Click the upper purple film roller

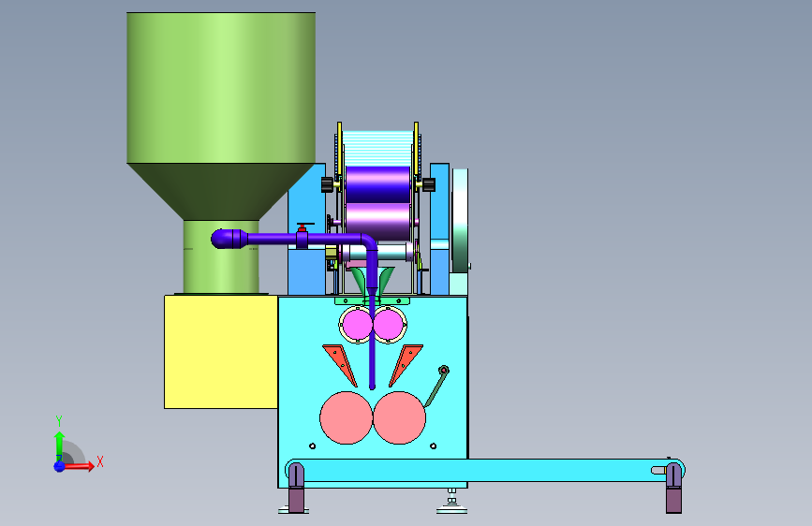(x=377, y=184)
